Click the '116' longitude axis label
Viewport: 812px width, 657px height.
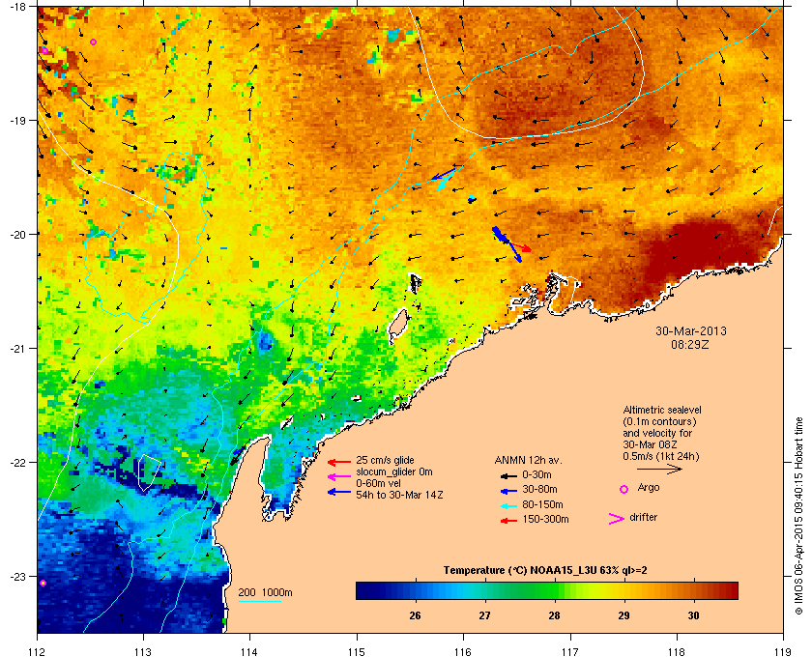coord(463,651)
